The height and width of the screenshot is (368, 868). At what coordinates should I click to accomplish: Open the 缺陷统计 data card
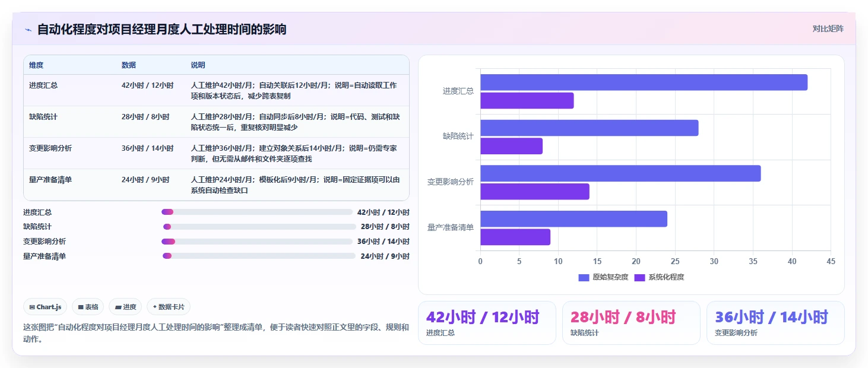click(631, 323)
